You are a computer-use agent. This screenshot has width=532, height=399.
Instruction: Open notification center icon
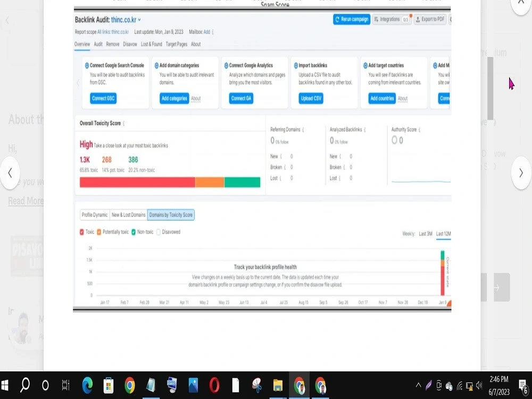click(523, 386)
